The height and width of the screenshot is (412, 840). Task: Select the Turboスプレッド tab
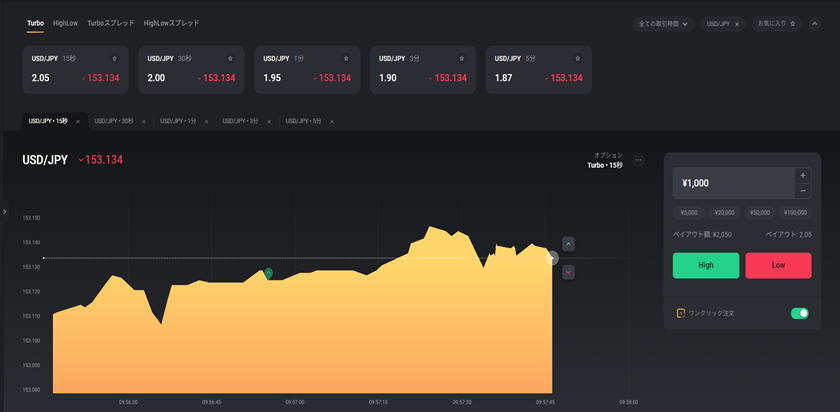[112, 23]
